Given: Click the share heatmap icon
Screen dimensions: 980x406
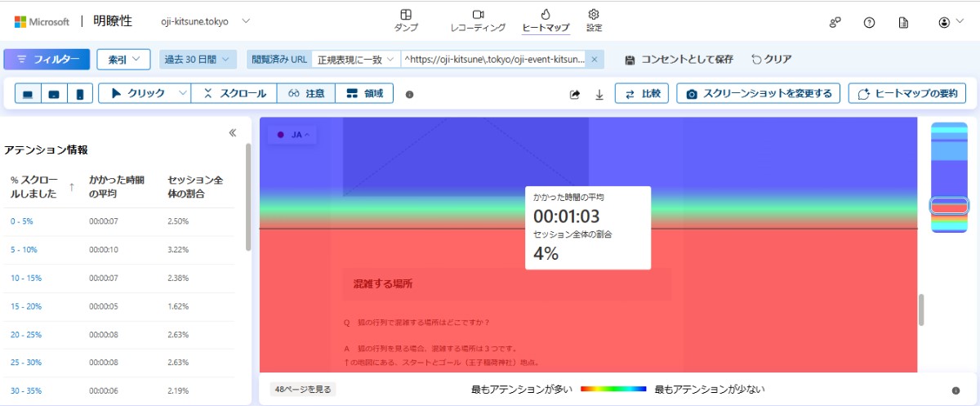Looking at the screenshot, I should coord(575,94).
